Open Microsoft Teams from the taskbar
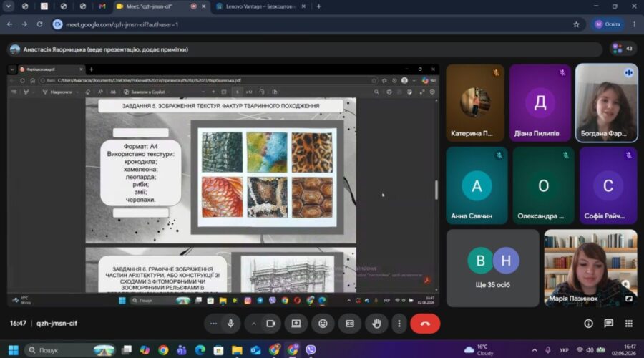 point(182,350)
